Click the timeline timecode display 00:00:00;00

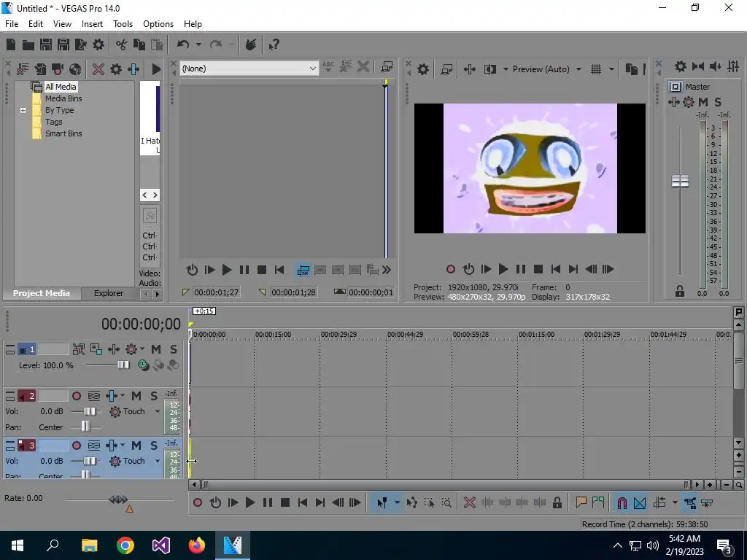pos(141,324)
